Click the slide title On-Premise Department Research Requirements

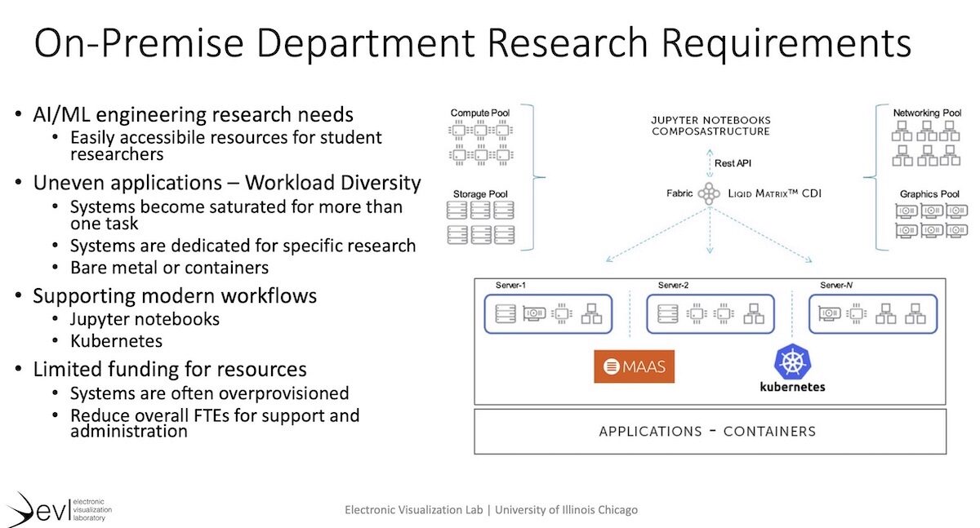[472, 42]
